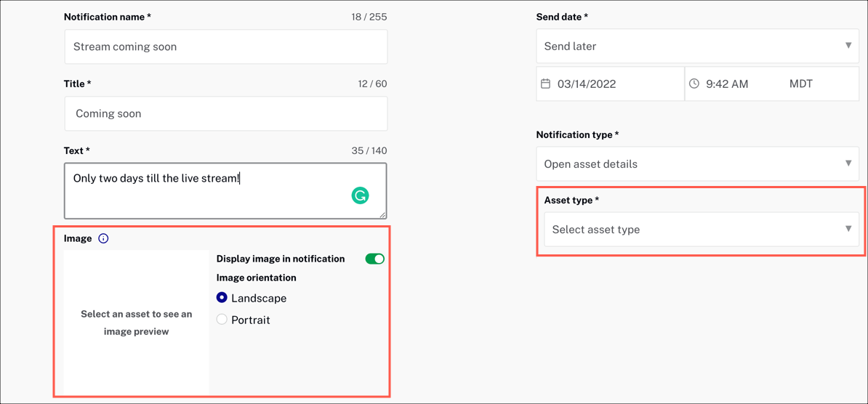Click the Send date * label
868x404 pixels.
point(562,17)
